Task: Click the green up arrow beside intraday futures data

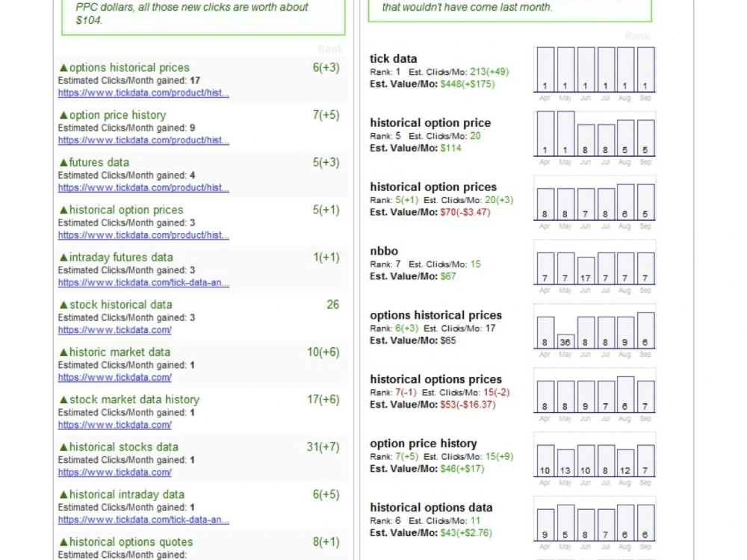Action: [x=63, y=258]
